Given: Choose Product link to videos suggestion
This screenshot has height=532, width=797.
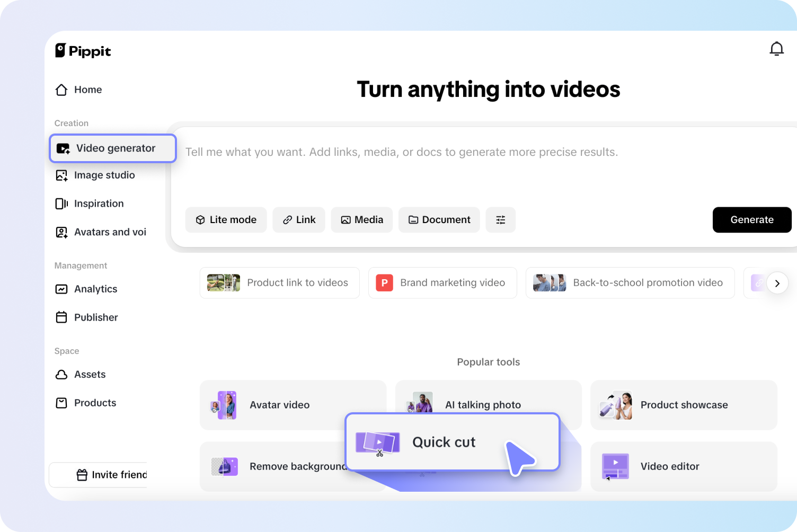Looking at the screenshot, I should click(280, 283).
